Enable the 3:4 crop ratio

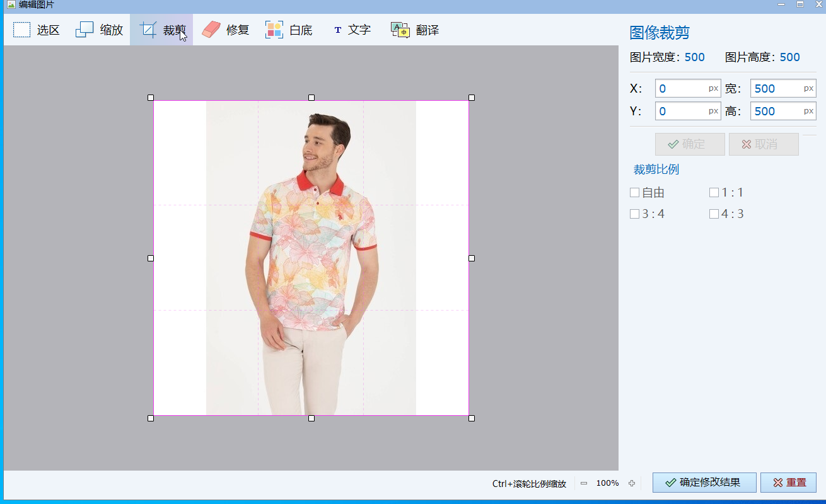point(635,214)
